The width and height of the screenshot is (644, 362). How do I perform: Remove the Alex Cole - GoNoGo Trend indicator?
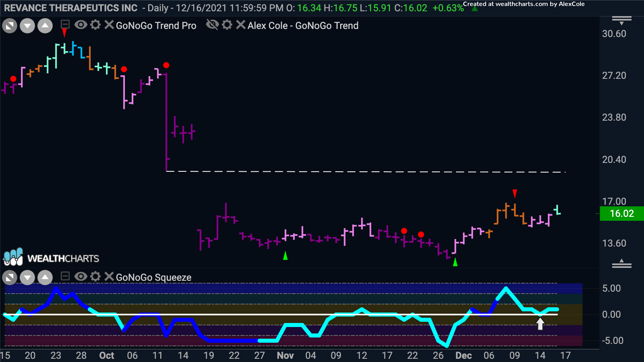point(241,25)
